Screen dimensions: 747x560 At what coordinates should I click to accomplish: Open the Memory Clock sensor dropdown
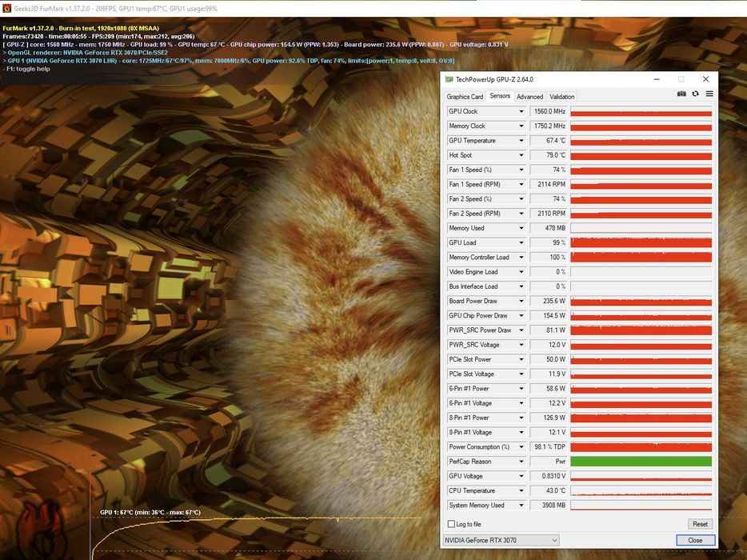tap(521, 126)
